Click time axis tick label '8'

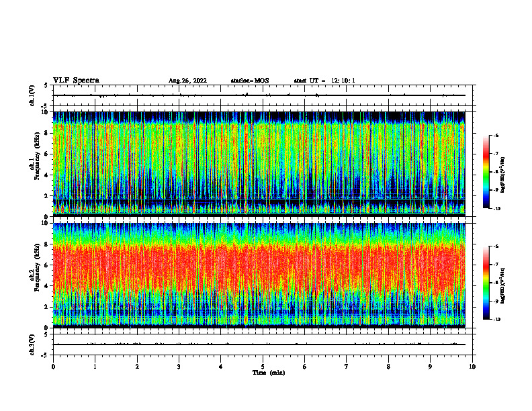[388, 367]
